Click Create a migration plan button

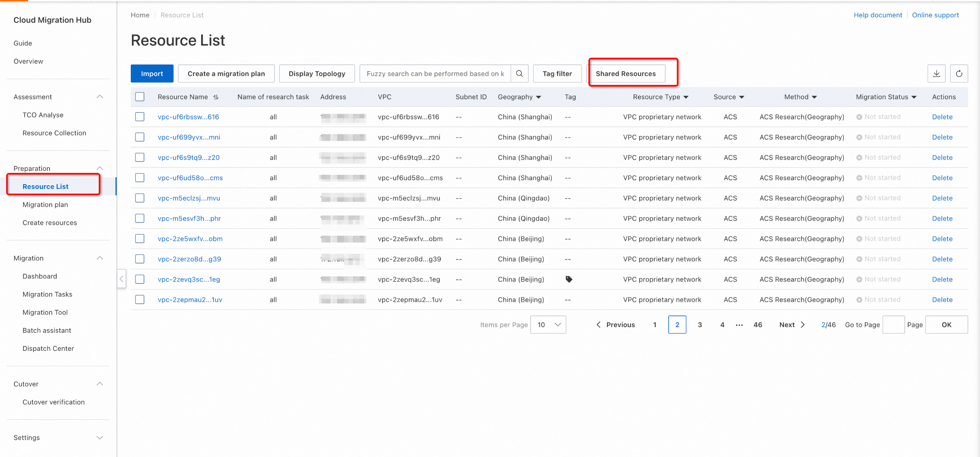point(226,73)
